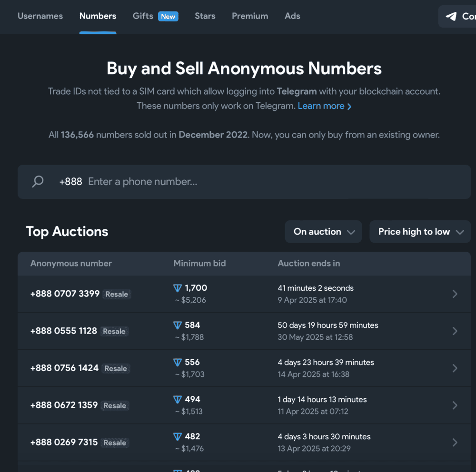Switch to the Stars tab
Viewport: 476px width, 472px height.
205,16
